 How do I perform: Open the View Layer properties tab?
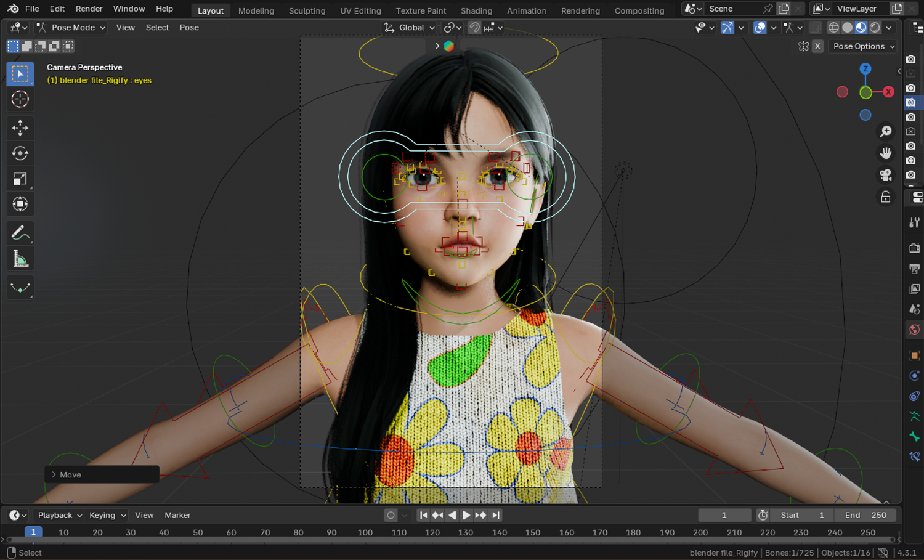pyautogui.click(x=915, y=289)
